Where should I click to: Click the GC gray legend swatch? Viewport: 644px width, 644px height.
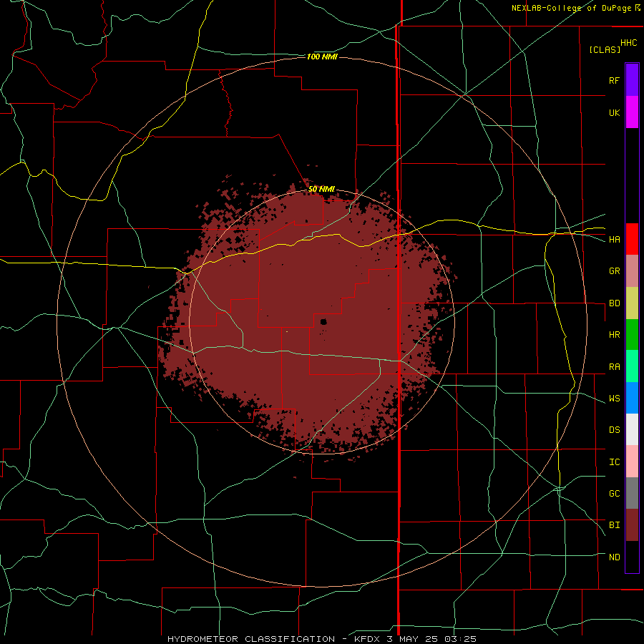click(632, 493)
